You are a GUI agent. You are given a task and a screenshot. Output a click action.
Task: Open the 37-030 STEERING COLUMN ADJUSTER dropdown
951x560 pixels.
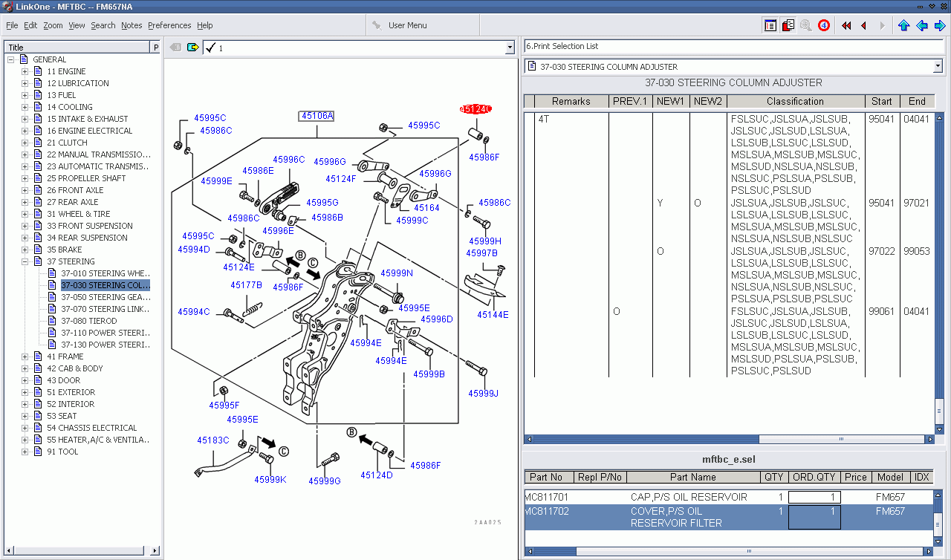pyautogui.click(x=937, y=67)
